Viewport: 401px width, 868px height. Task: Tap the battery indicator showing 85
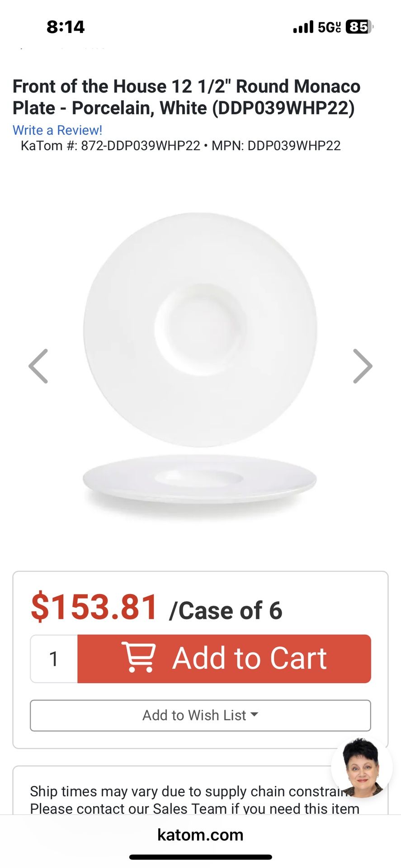tap(359, 27)
